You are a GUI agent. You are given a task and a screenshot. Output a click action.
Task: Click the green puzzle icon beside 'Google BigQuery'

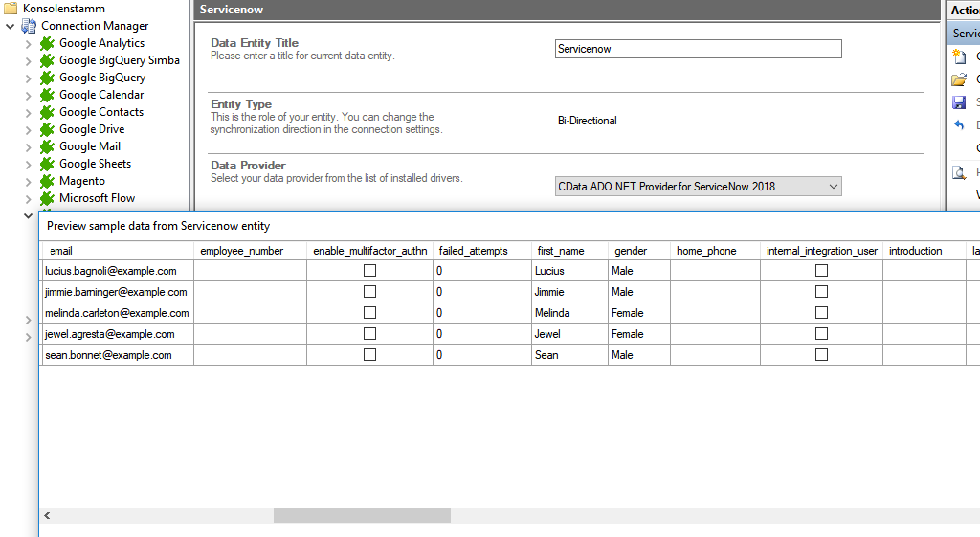pyautogui.click(x=47, y=78)
